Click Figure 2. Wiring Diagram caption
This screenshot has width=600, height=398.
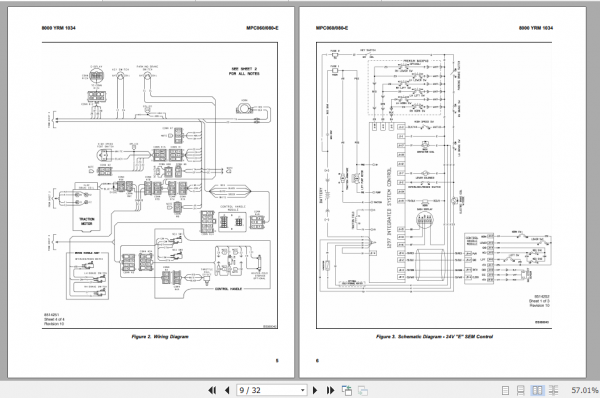coord(160,337)
